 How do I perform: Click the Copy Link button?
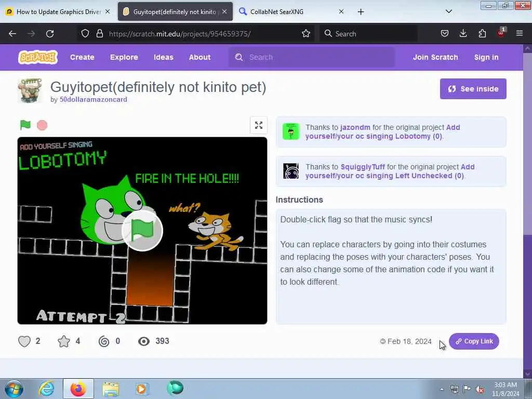click(474, 341)
